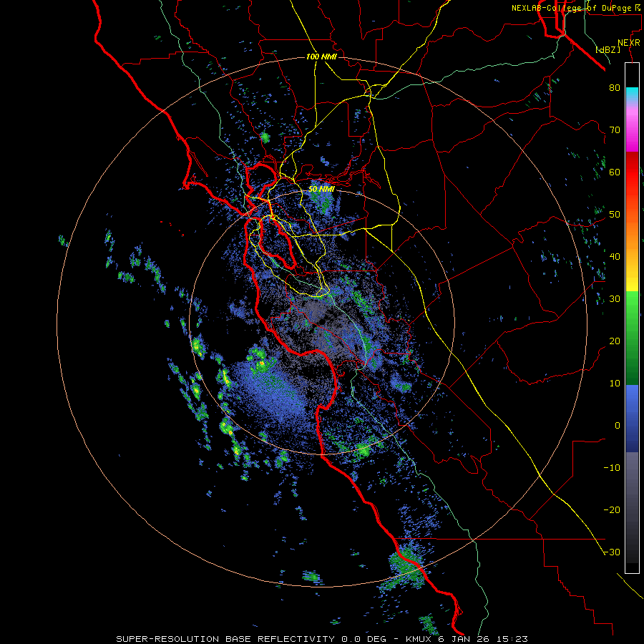Click the dBZ units label above the scale

[608, 50]
